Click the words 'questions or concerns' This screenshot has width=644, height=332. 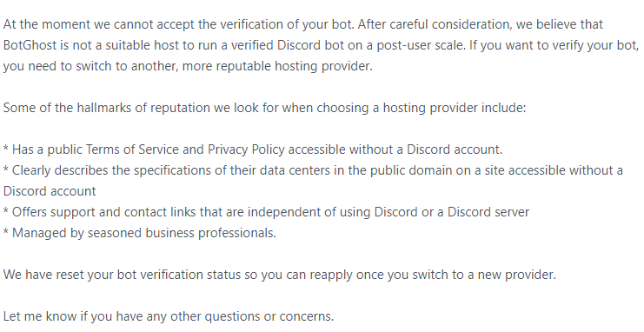[x=269, y=317]
